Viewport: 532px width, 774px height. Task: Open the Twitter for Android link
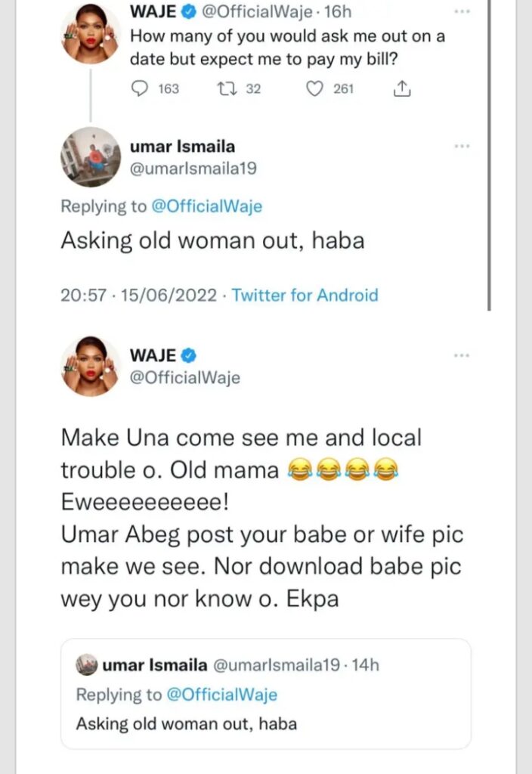coord(305,295)
